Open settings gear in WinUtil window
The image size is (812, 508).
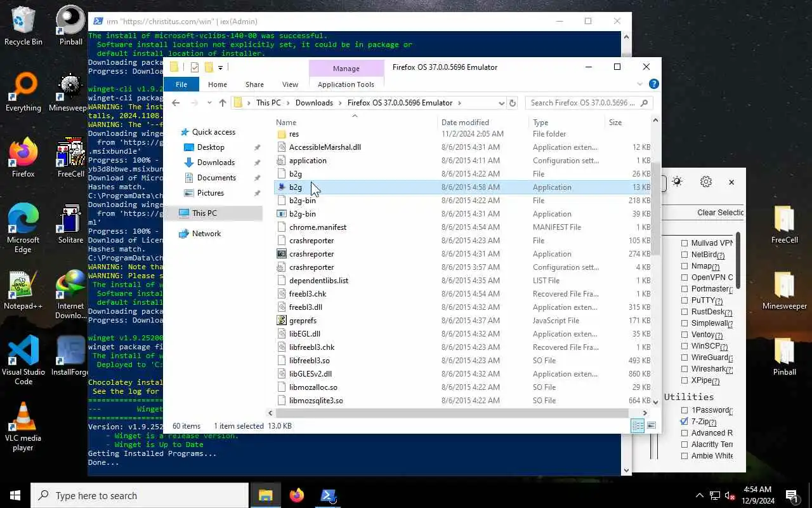[x=706, y=182]
